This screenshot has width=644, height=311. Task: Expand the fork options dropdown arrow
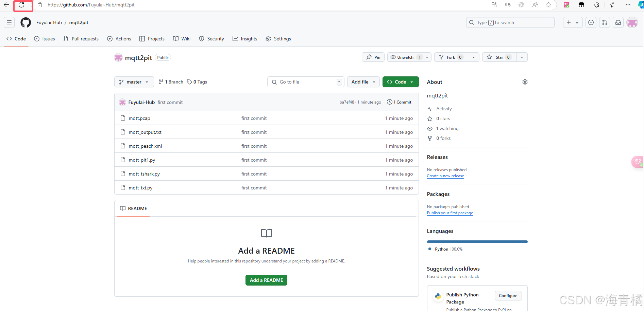click(474, 57)
